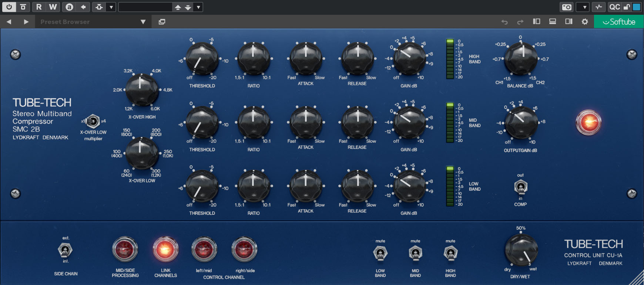This screenshot has width=644, height=285.
Task: Click the X-OVER LOW frequency knob
Action: coord(142,153)
